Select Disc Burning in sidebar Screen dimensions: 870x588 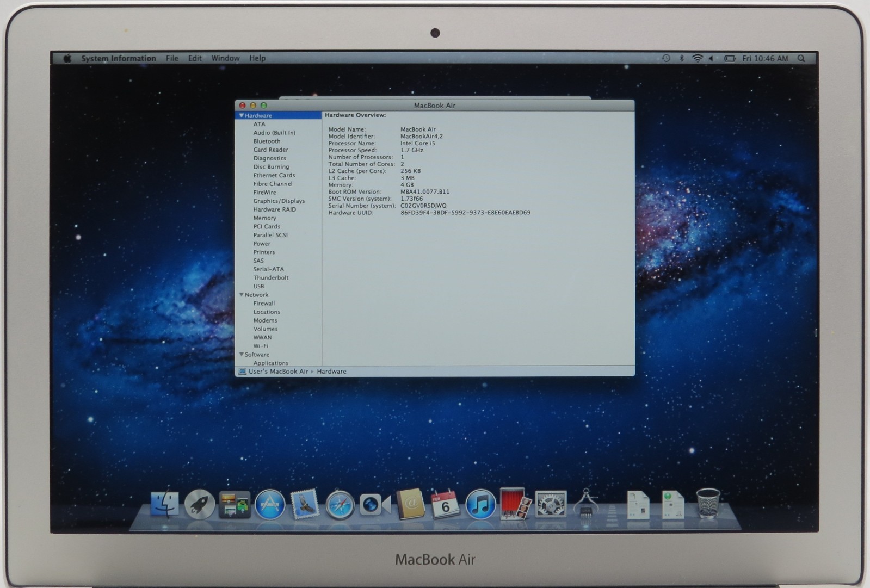coord(271,167)
